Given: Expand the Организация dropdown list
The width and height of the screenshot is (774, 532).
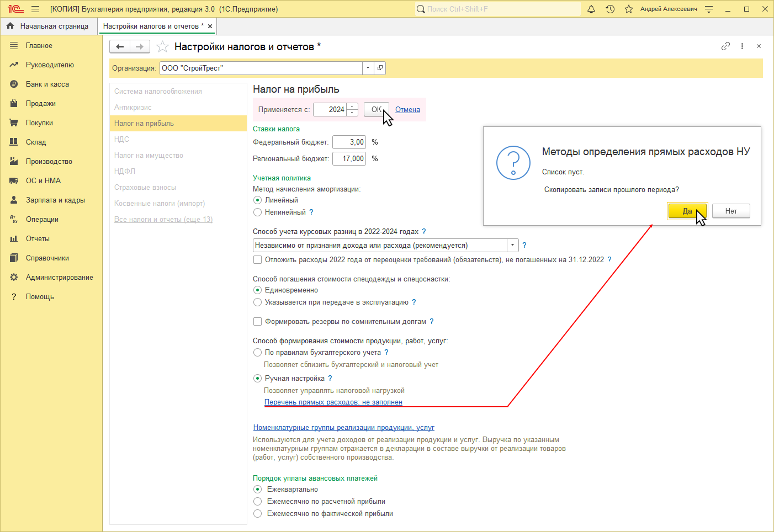Looking at the screenshot, I should [x=368, y=68].
